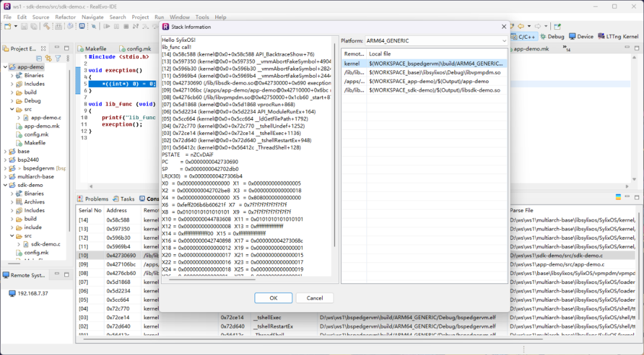Switch to the config.mk editor tab
This screenshot has height=355, width=644.
[135, 48]
